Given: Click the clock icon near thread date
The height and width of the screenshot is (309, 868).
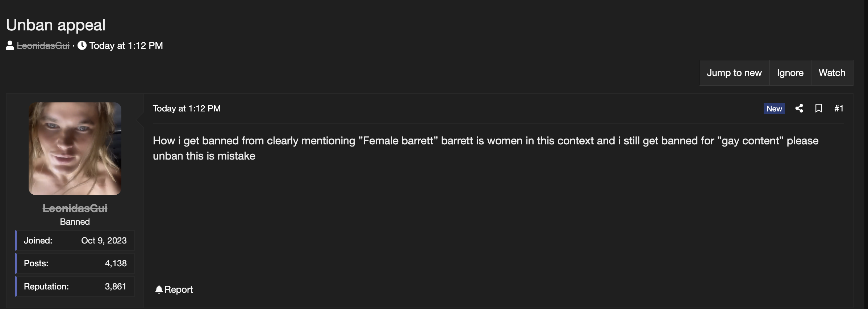Looking at the screenshot, I should tap(82, 46).
